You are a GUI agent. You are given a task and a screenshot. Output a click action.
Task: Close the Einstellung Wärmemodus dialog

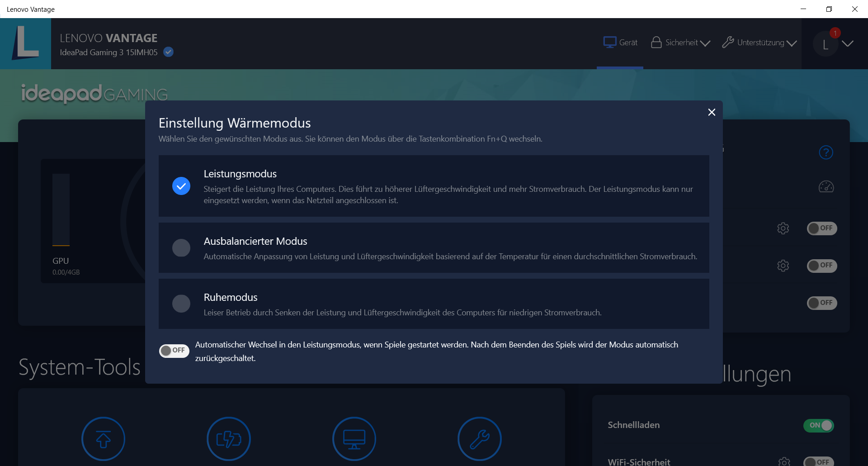[x=712, y=112]
